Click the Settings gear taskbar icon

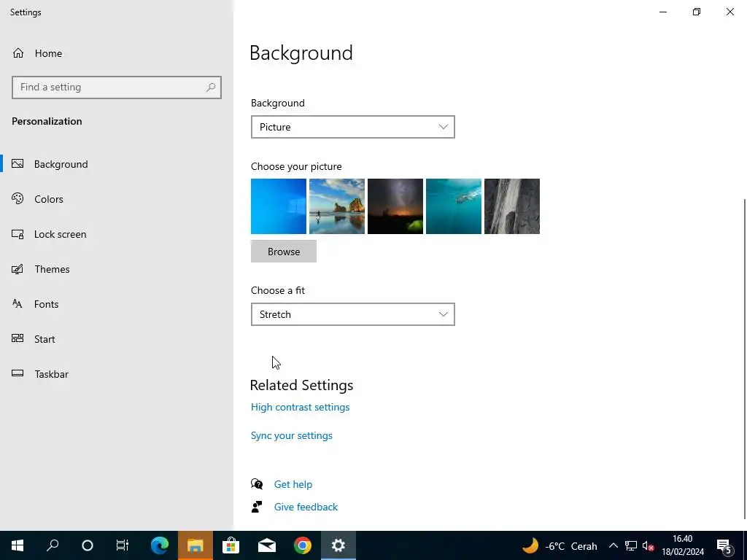point(338,545)
